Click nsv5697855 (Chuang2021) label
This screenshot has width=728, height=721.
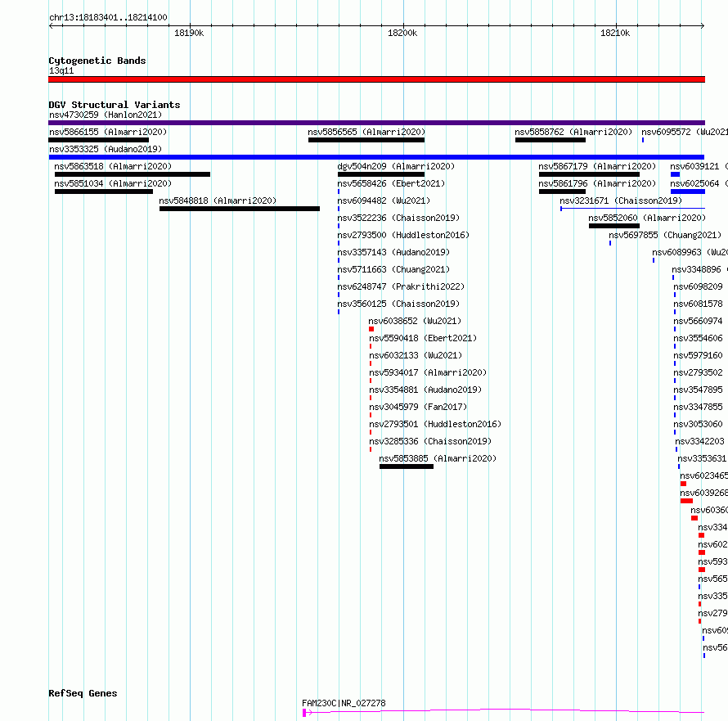665,235
